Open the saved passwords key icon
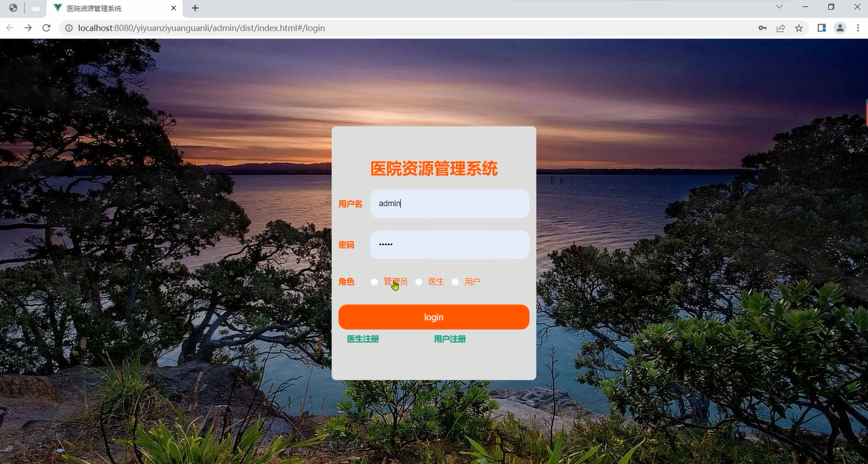 coord(763,28)
